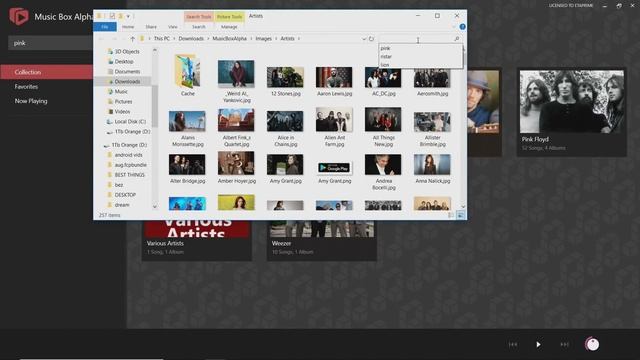Click in the Explorer search box

click(x=416, y=39)
